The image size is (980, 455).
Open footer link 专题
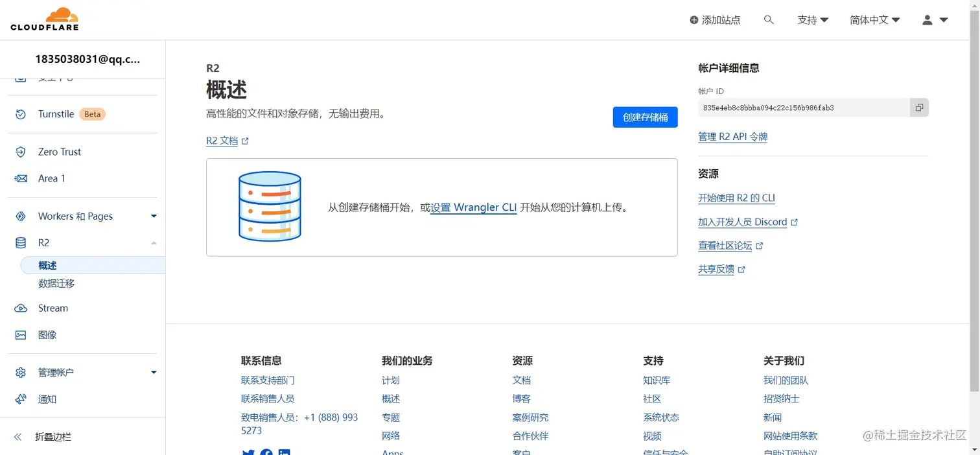pyautogui.click(x=391, y=417)
